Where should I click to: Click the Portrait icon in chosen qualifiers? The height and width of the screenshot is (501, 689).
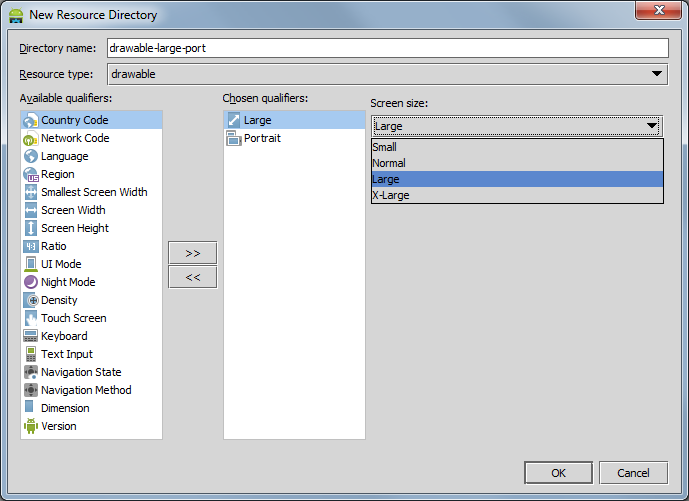[x=234, y=138]
